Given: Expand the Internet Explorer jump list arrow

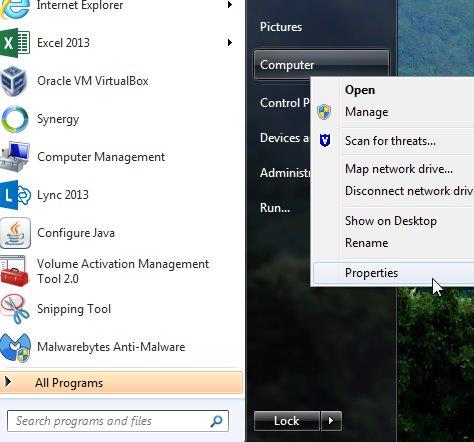Looking at the screenshot, I should click(x=229, y=5).
